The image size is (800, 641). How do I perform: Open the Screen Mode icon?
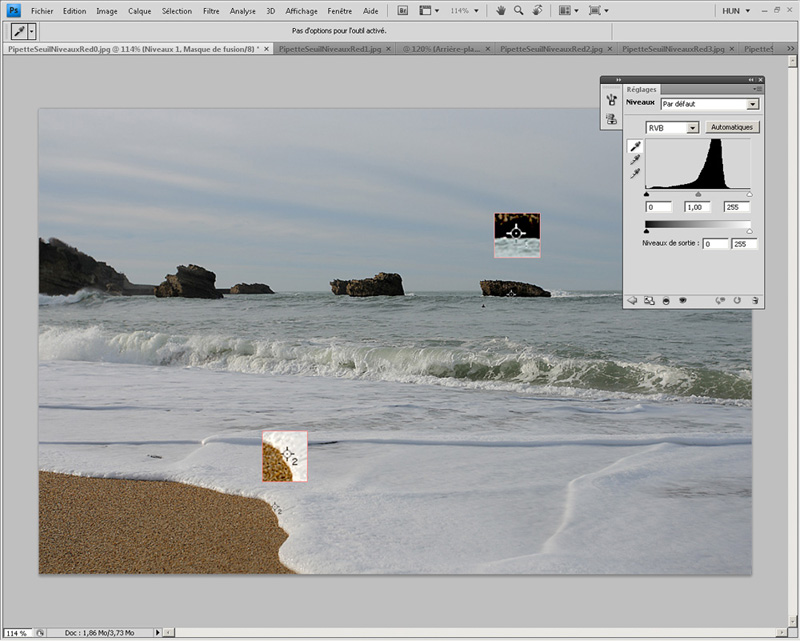(x=594, y=11)
